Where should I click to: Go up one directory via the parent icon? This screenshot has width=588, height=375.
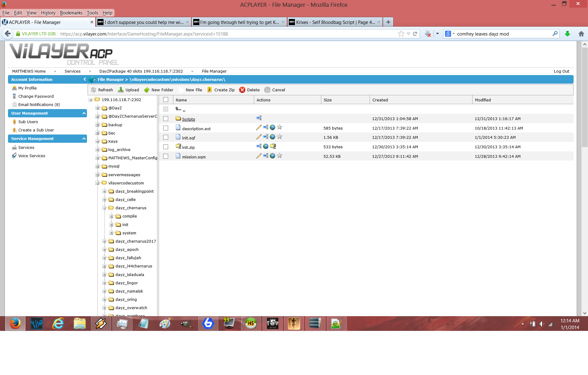coord(178,109)
